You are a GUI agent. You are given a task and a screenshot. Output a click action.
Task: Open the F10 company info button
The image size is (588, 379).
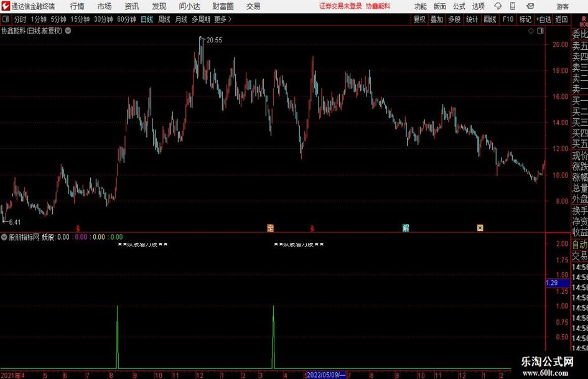508,19
